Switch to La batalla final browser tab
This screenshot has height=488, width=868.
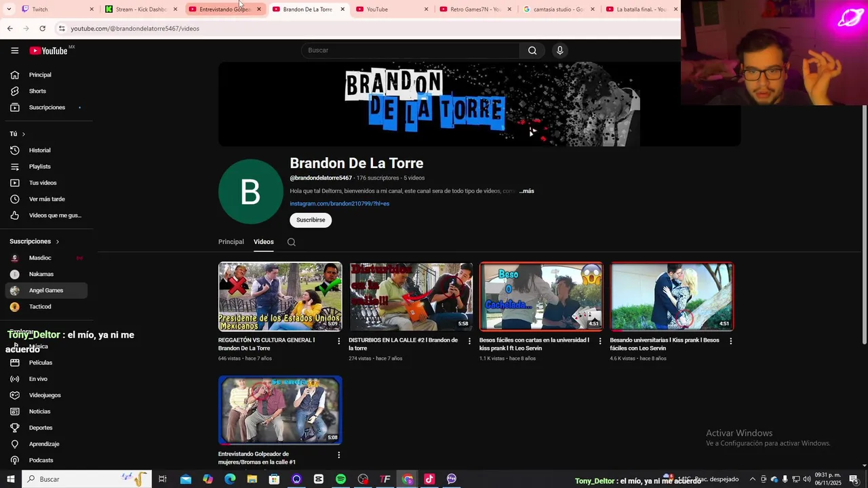pos(641,9)
